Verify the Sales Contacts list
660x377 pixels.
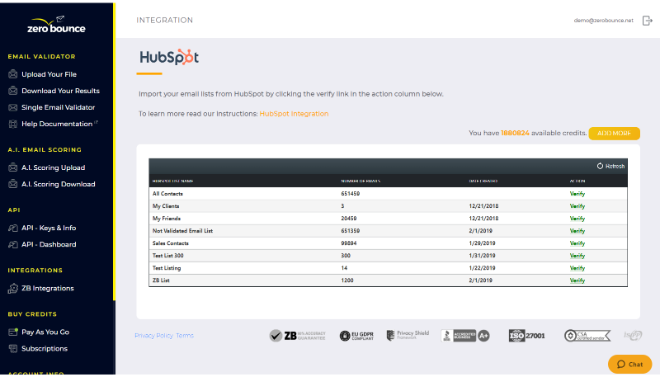tap(577, 243)
